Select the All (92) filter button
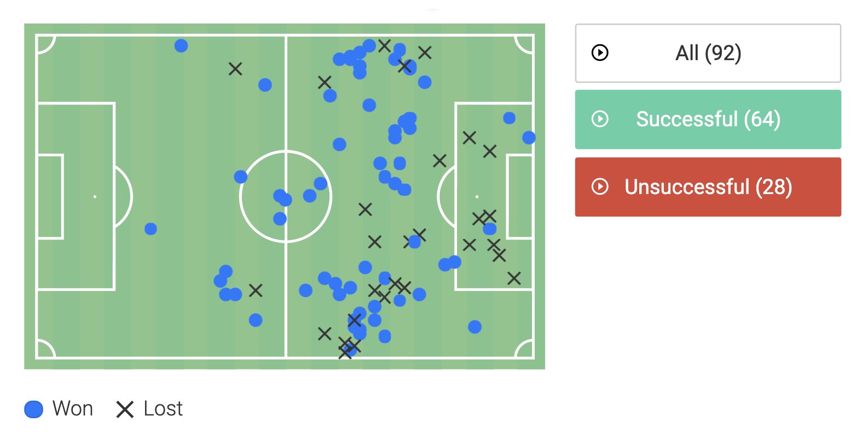 708,53
